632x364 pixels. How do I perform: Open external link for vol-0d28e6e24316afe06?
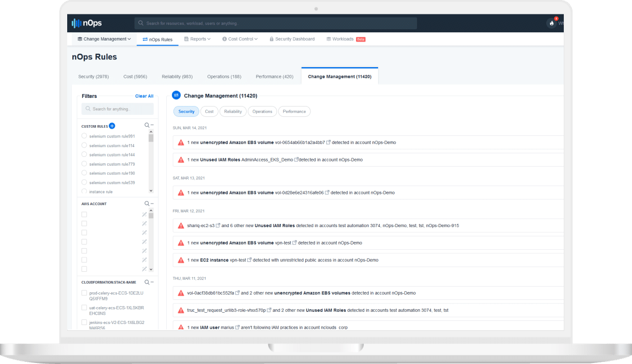327,193
